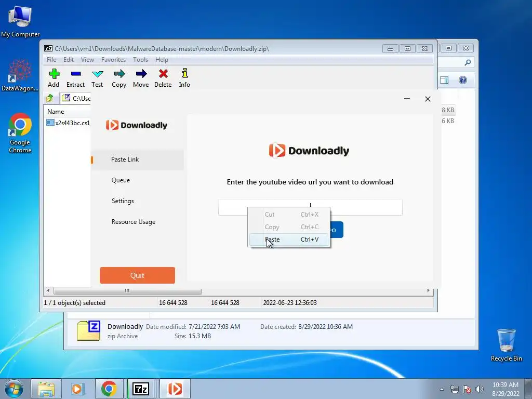Viewport: 532px width, 399px height.
Task: Open Paste Link section in Downloadly
Action: (x=137, y=159)
